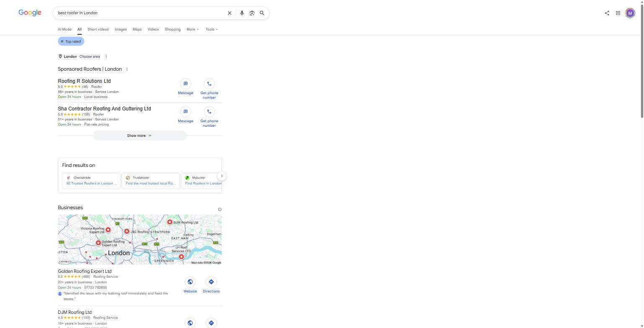Switch to Videos tab
The width and height of the screenshot is (644, 328).
tap(153, 29)
